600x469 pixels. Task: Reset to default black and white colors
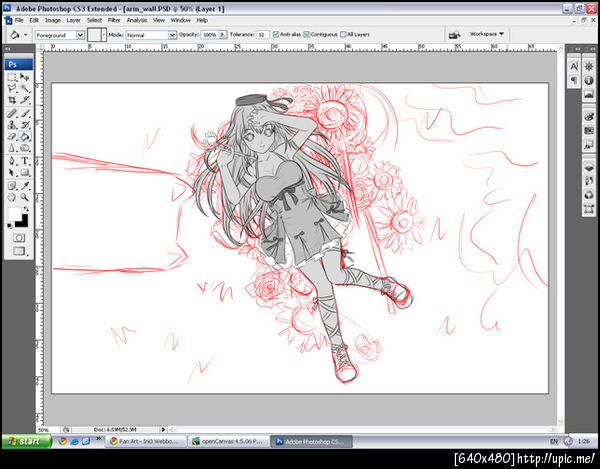pyautogui.click(x=10, y=226)
